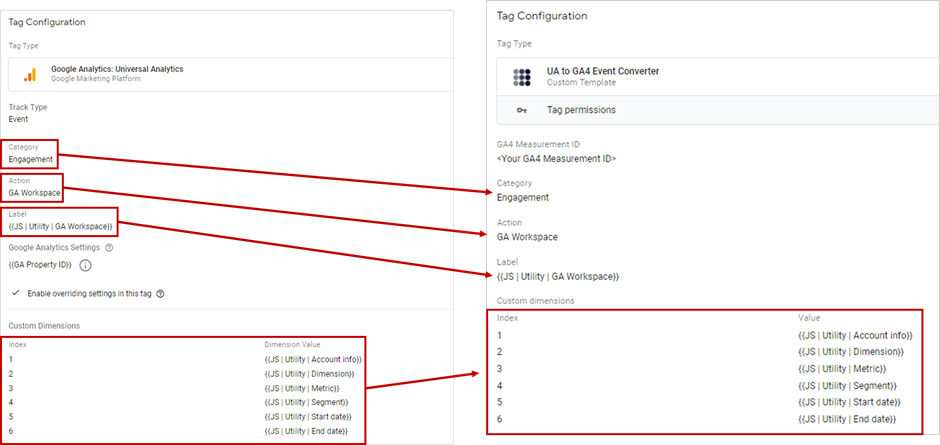The height and width of the screenshot is (445, 940).
Task: Click Engagement category value in right panel
Action: pyautogui.click(x=523, y=197)
